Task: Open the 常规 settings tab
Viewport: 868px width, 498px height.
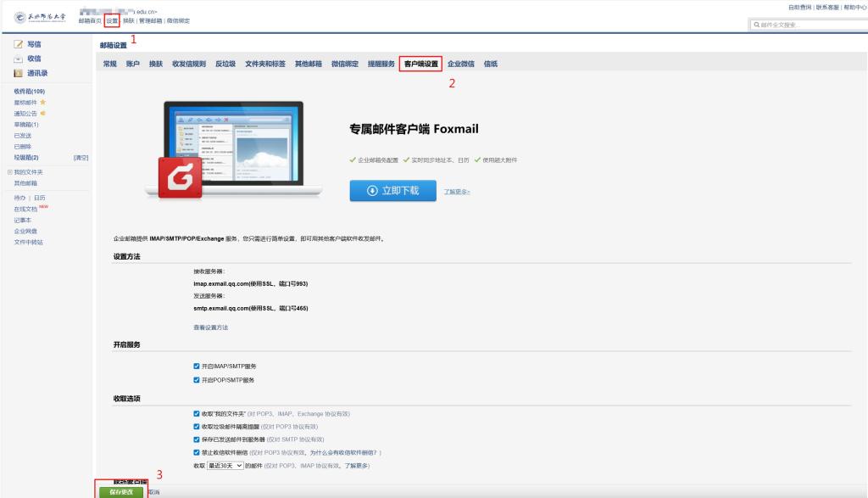Action: pyautogui.click(x=109, y=64)
